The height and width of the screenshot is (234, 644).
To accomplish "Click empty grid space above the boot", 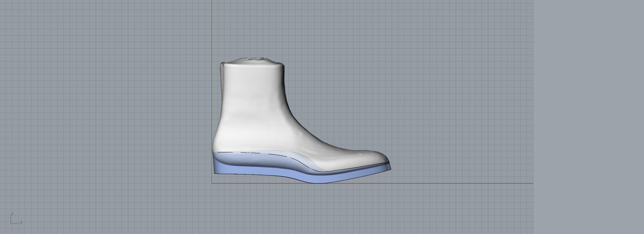I will pyautogui.click(x=293, y=29).
